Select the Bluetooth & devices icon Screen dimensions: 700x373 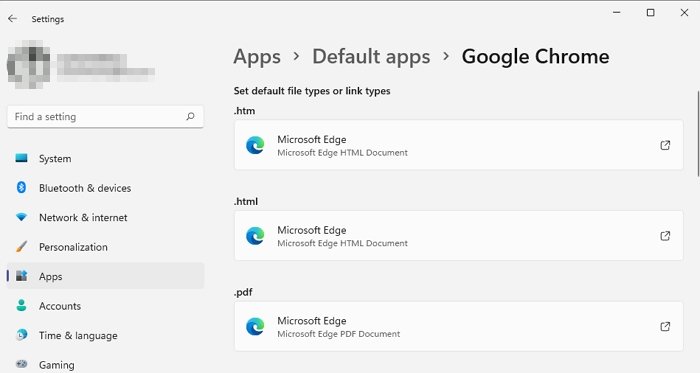(x=21, y=187)
